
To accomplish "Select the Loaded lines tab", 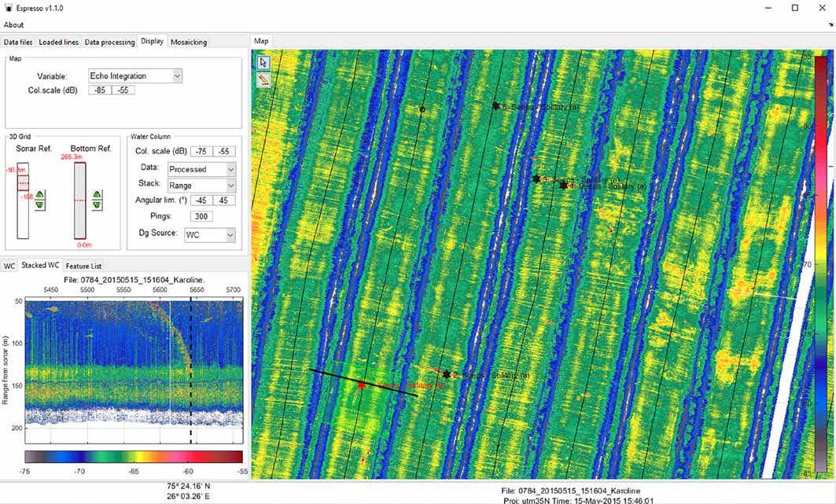I will point(59,42).
